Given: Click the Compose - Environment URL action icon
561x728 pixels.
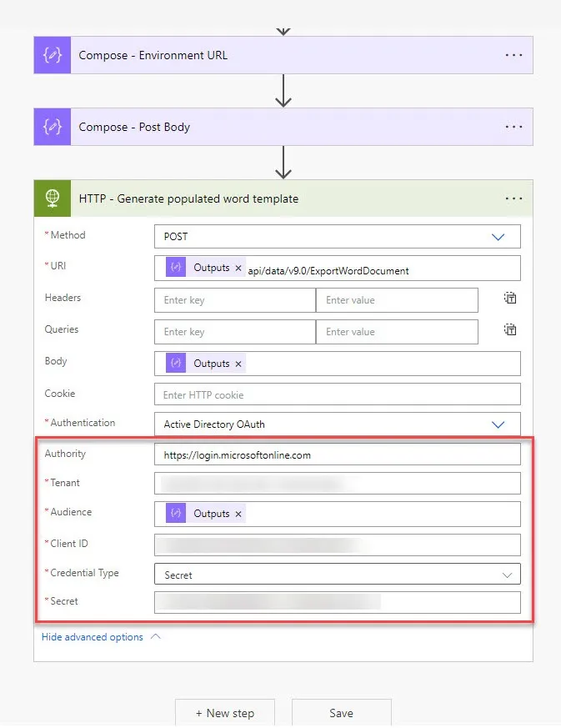Looking at the screenshot, I should pyautogui.click(x=53, y=55).
